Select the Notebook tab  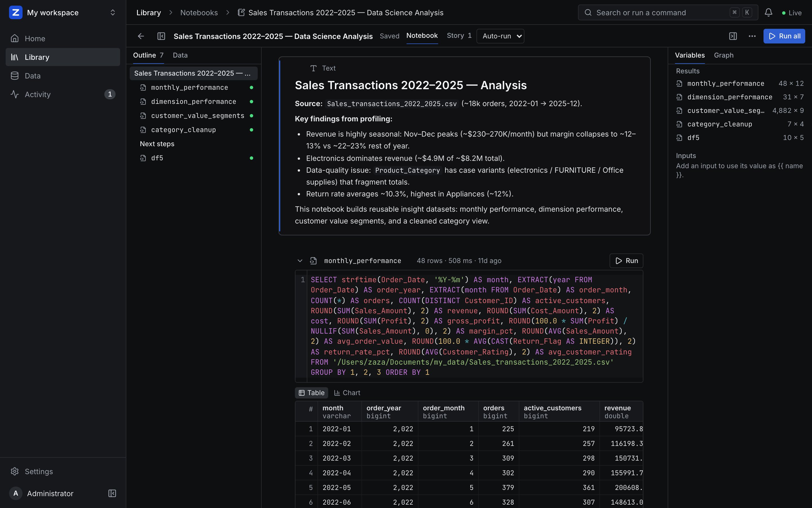[x=422, y=36]
